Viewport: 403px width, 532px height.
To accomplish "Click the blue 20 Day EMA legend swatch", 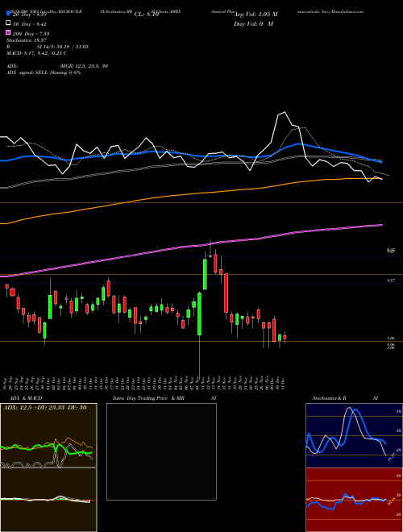I will (8, 14).
